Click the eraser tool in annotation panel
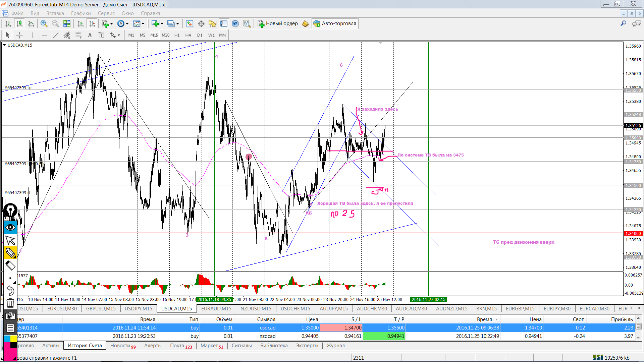 (10, 266)
